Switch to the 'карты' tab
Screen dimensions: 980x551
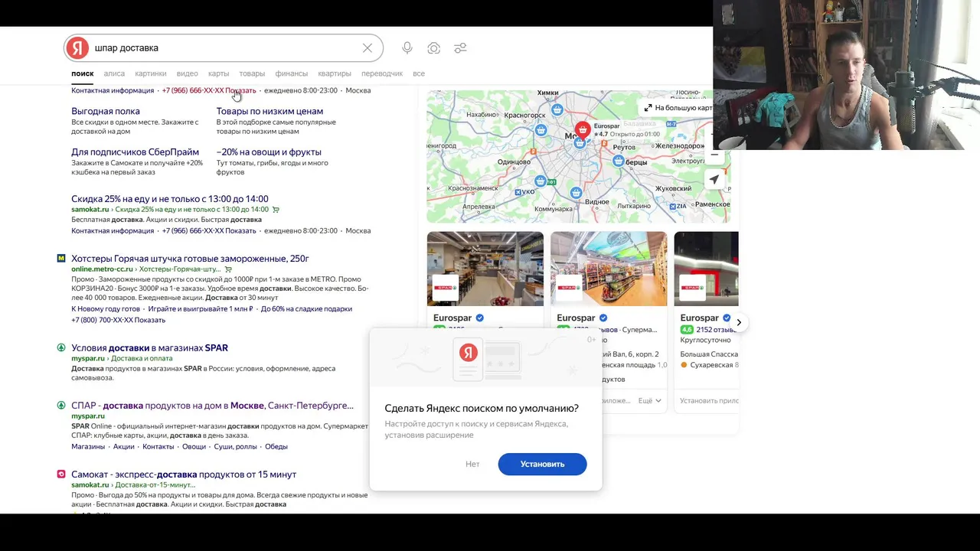219,73
